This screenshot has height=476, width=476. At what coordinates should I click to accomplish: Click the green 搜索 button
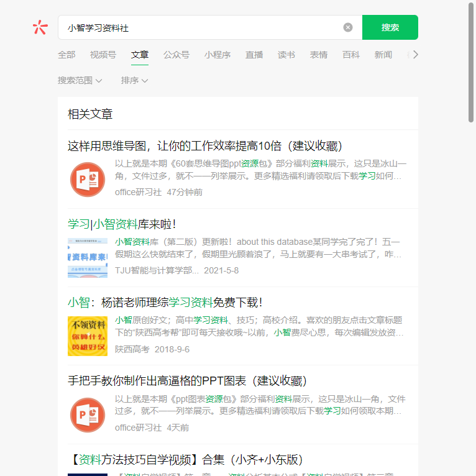click(390, 27)
